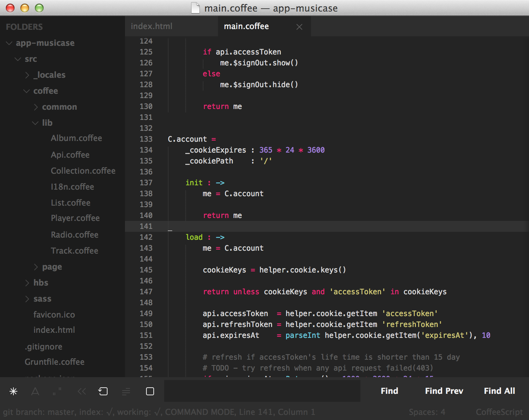Select the main.coffee tab
Screen dimensions: 529x420
click(246, 26)
